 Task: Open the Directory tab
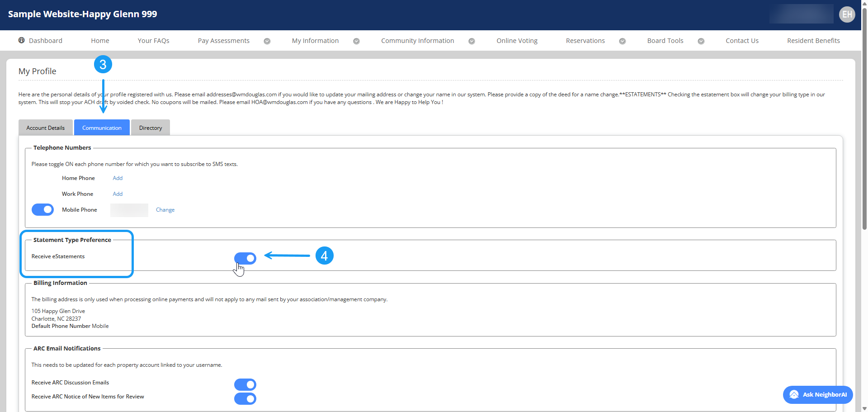(151, 128)
